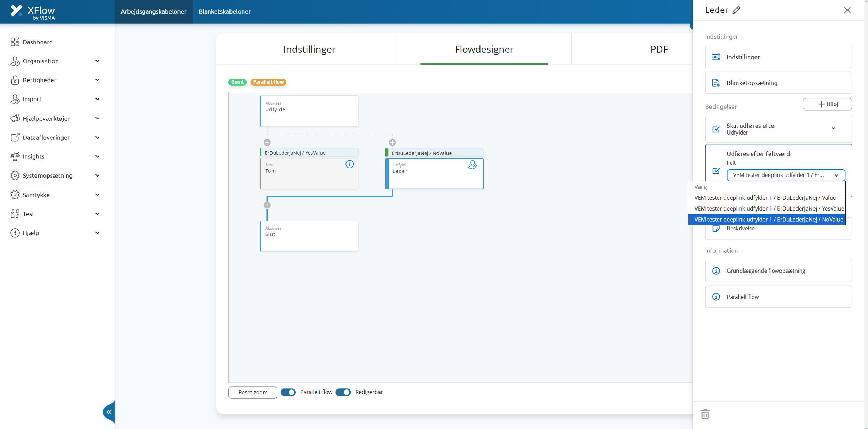Click plus circle above ErDuLederJaNej / NoValue branch
The image size is (868, 429).
[392, 143]
